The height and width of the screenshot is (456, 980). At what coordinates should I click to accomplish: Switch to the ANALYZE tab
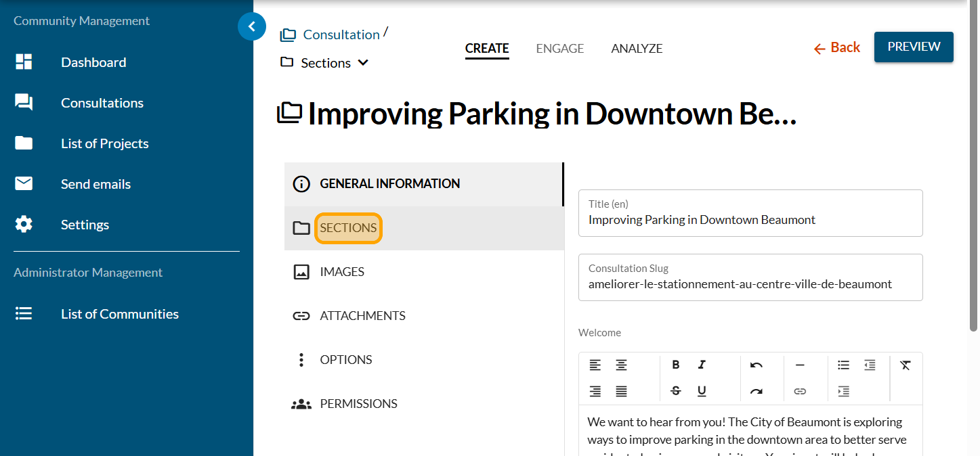pyautogui.click(x=637, y=49)
